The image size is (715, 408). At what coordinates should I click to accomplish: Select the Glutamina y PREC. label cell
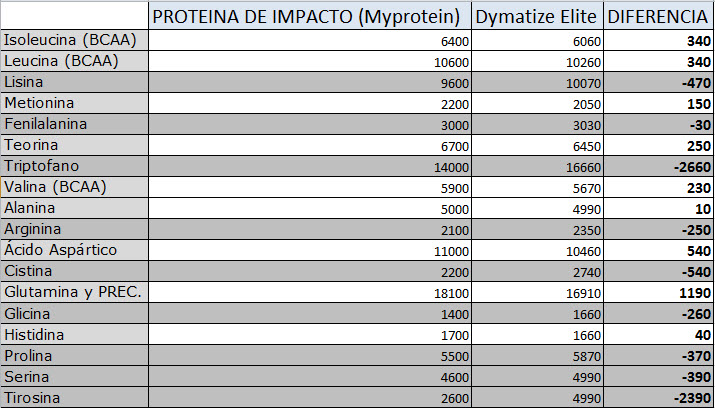pyautogui.click(x=73, y=292)
